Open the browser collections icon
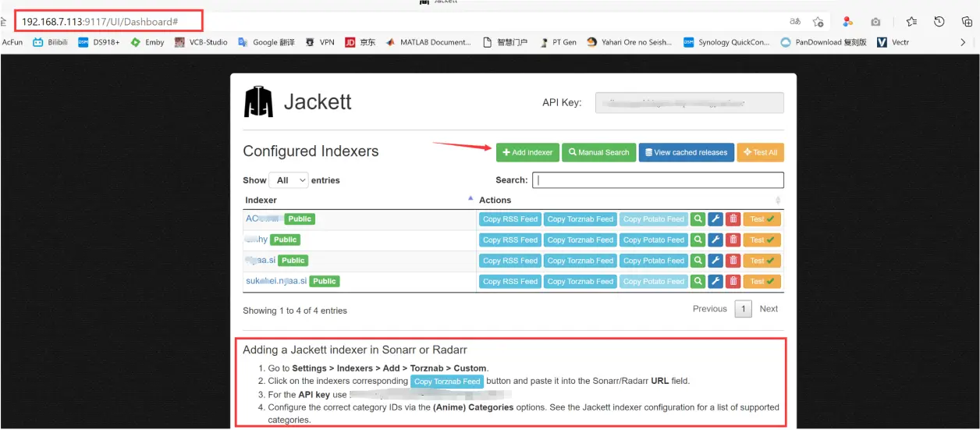980x430 pixels. click(968, 22)
